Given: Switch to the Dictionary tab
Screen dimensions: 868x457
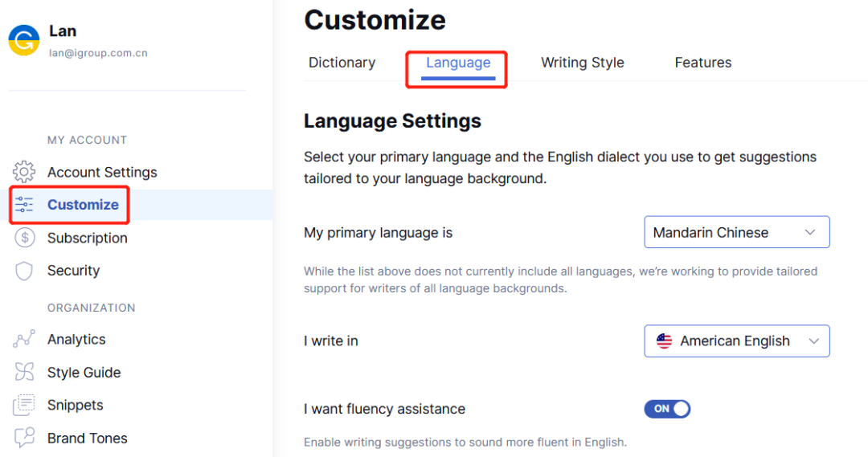Looking at the screenshot, I should (342, 63).
